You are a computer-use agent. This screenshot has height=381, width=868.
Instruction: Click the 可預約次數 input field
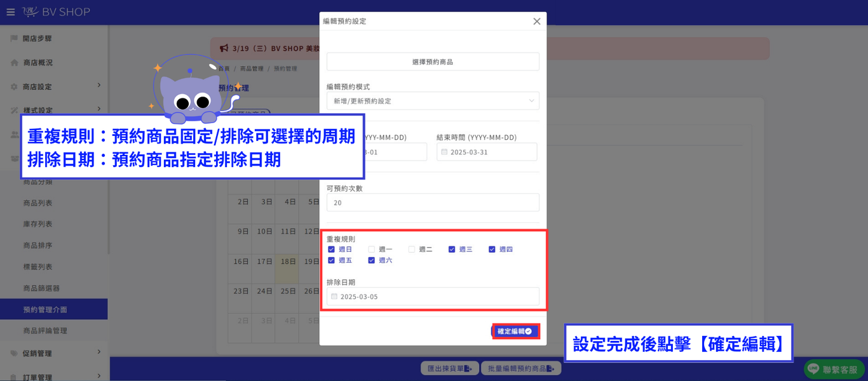(433, 203)
